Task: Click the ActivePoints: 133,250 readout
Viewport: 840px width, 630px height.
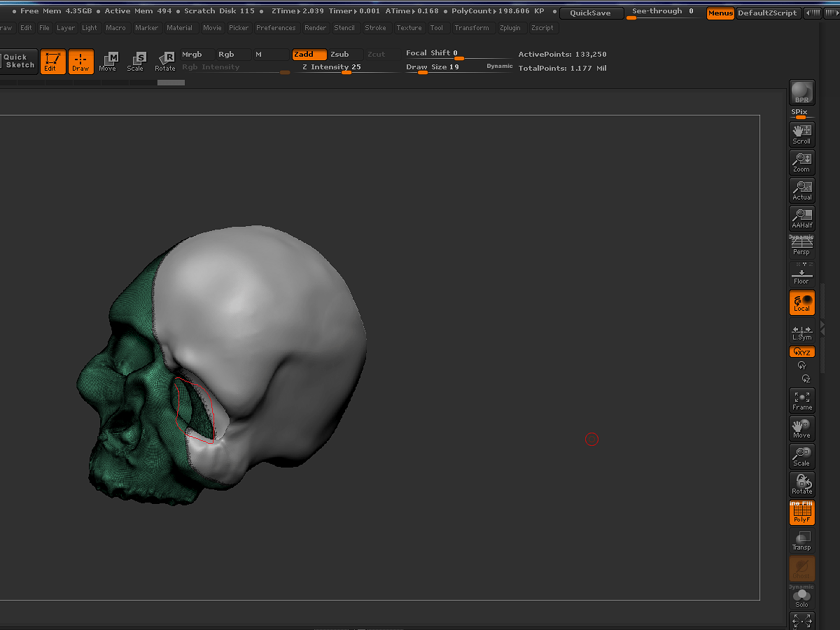Action: pyautogui.click(x=563, y=55)
